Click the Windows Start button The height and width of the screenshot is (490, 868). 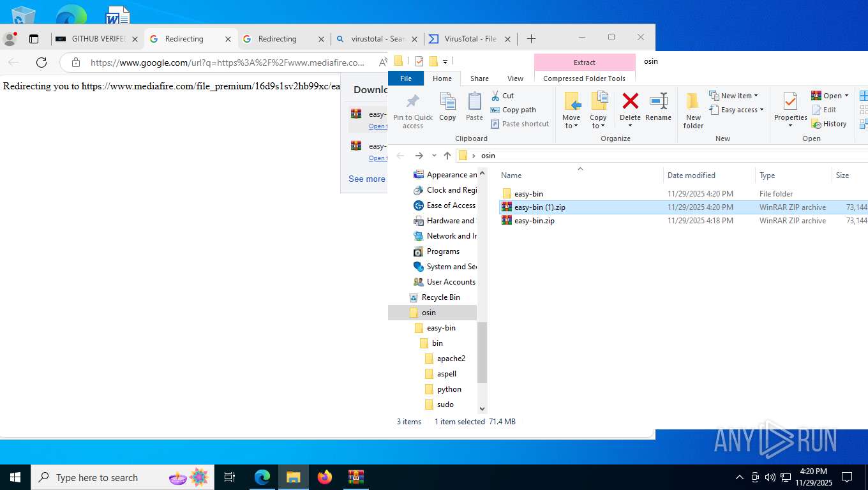coord(15,477)
